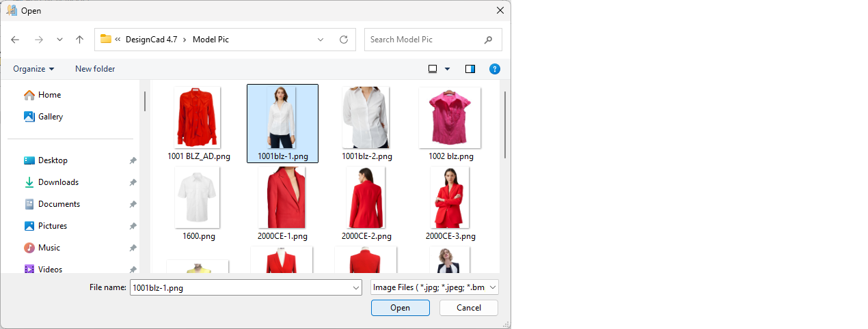The width and height of the screenshot is (868, 329).
Task: Open the Help question mark icon
Action: (x=495, y=69)
